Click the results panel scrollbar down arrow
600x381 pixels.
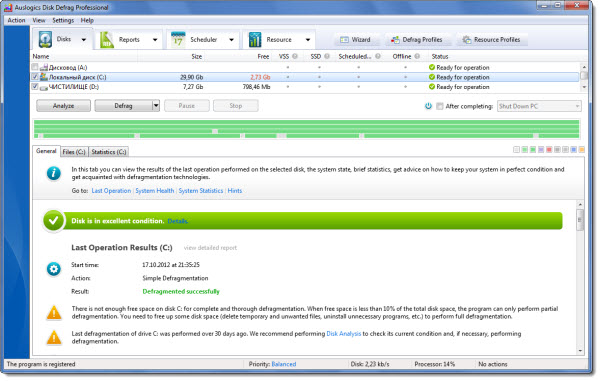[x=580, y=351]
